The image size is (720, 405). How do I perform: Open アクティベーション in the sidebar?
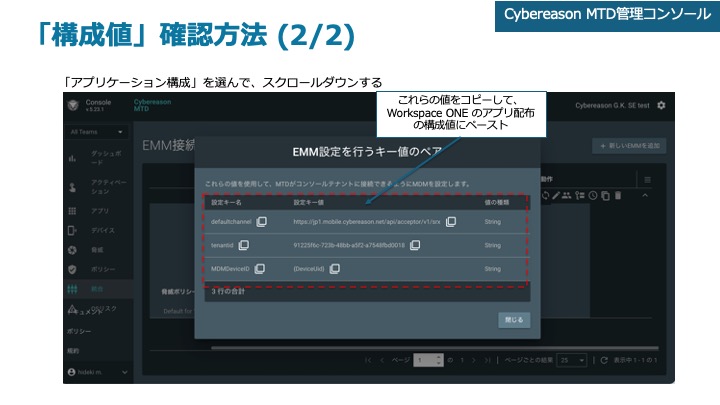tap(96, 187)
